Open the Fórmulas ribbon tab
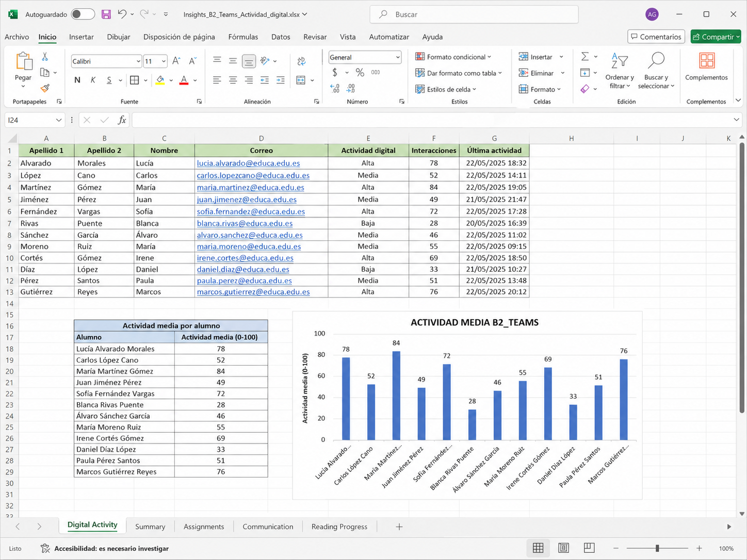 [x=243, y=37]
